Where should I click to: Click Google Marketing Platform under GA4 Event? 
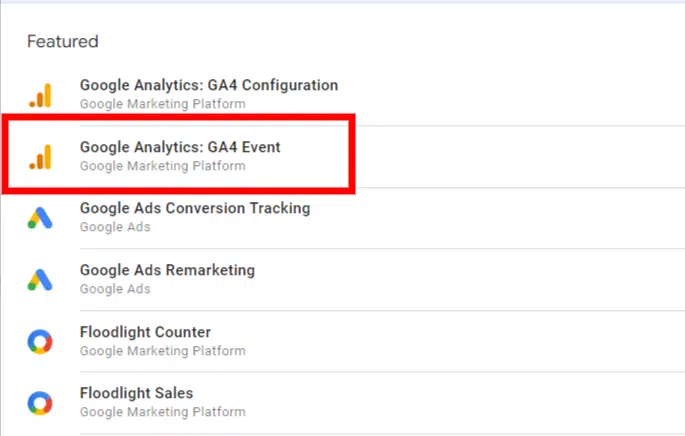tap(162, 165)
